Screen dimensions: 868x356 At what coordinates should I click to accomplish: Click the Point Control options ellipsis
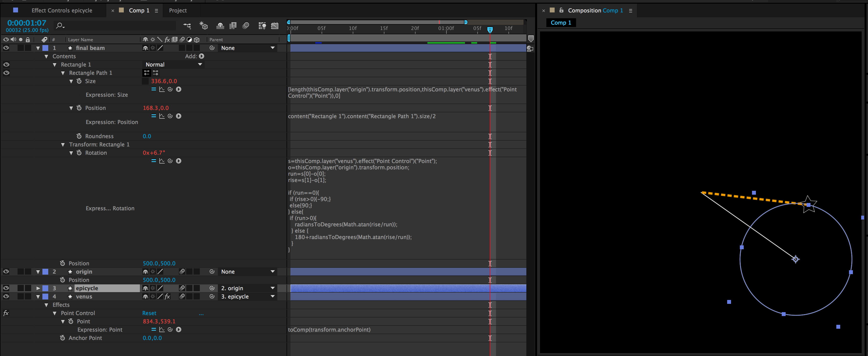coord(201,314)
